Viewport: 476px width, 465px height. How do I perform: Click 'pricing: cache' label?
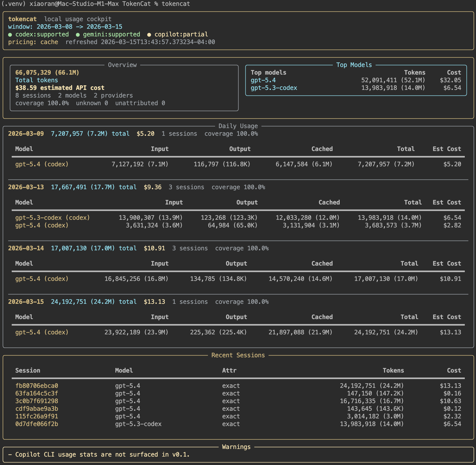33,42
